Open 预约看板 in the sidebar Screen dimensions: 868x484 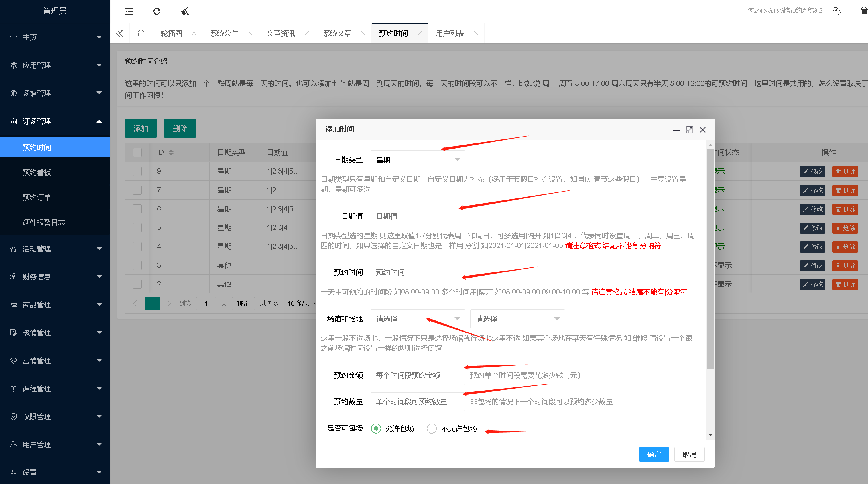tap(55, 172)
